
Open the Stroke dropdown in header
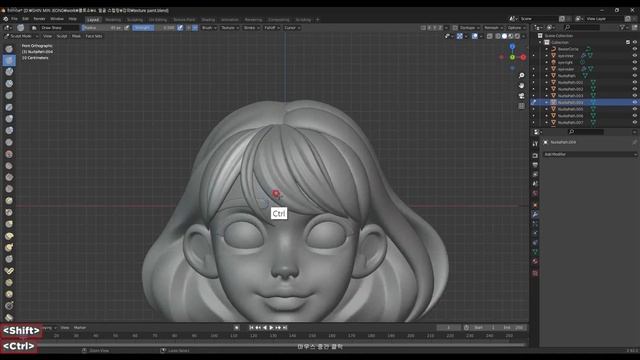[251, 28]
